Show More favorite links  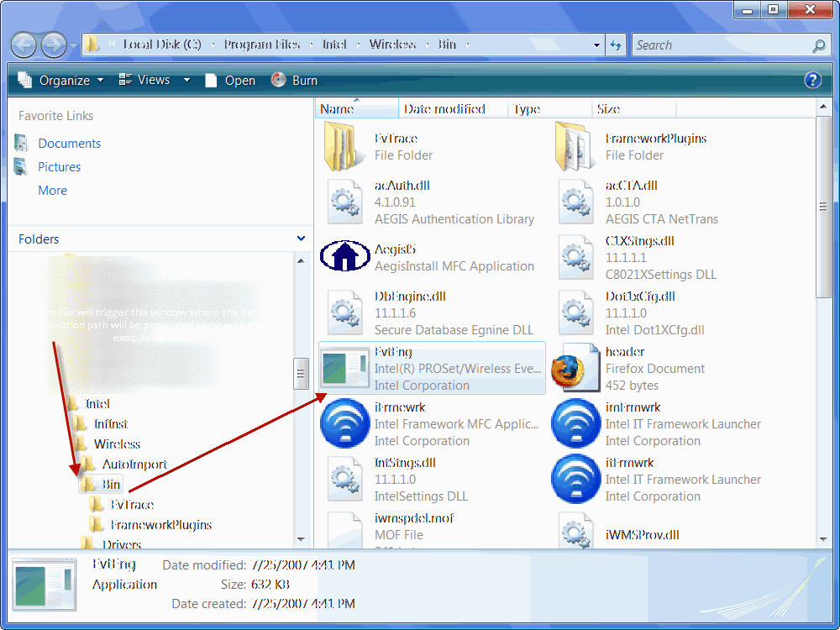pos(52,190)
